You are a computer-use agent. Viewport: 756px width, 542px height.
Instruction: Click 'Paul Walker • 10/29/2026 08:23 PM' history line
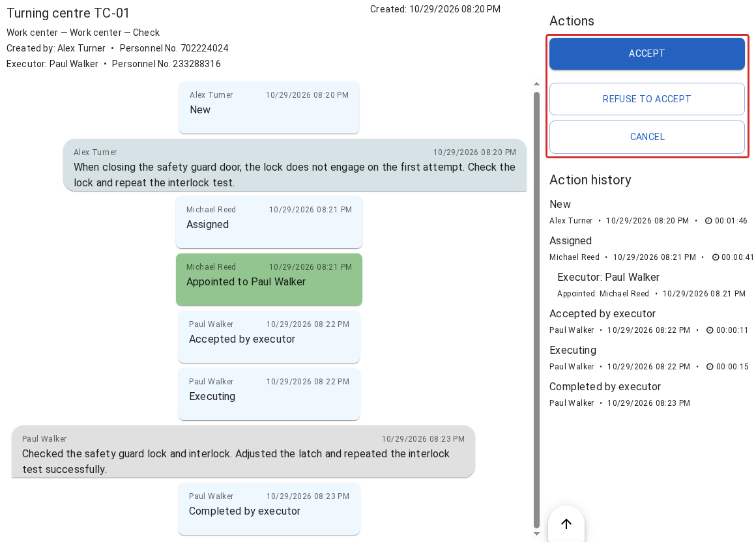[620, 403]
